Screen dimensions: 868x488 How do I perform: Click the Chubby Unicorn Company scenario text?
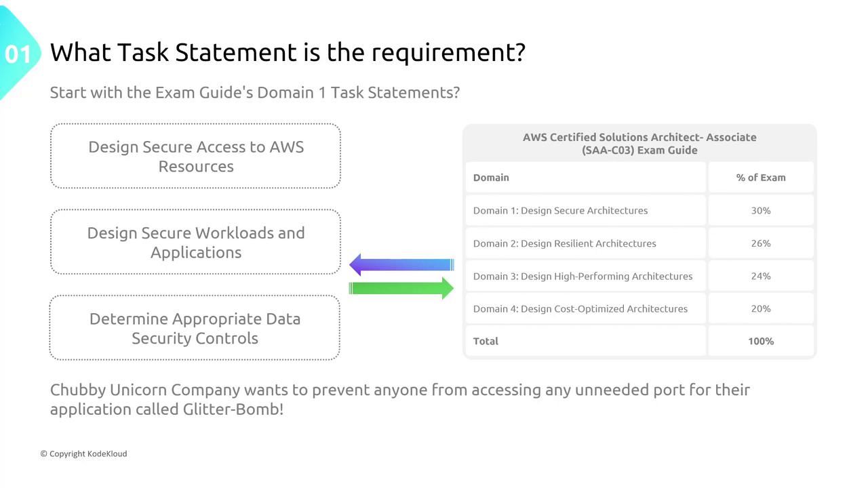click(x=399, y=399)
